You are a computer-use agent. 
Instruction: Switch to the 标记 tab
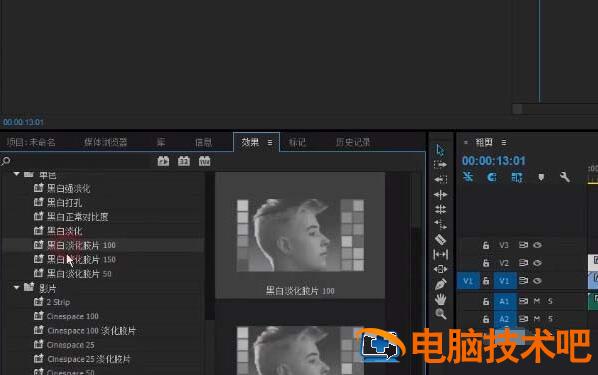pyautogui.click(x=297, y=142)
